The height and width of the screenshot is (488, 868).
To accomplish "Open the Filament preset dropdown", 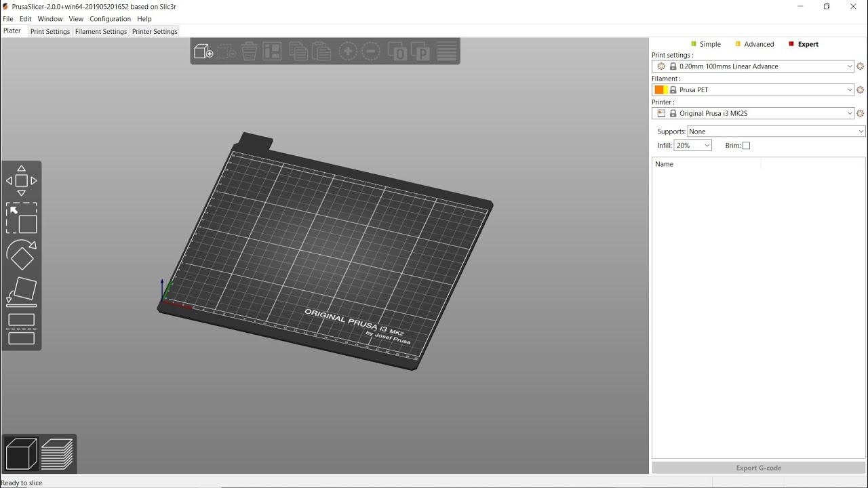I will [753, 90].
